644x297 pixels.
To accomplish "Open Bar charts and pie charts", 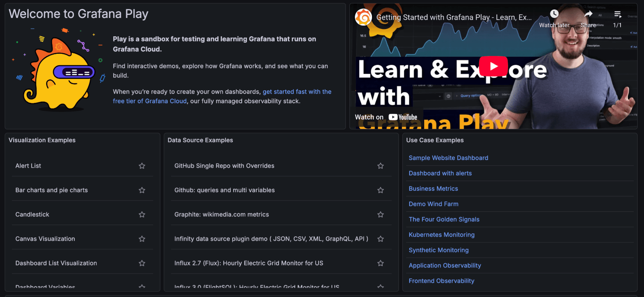I will [x=52, y=190].
